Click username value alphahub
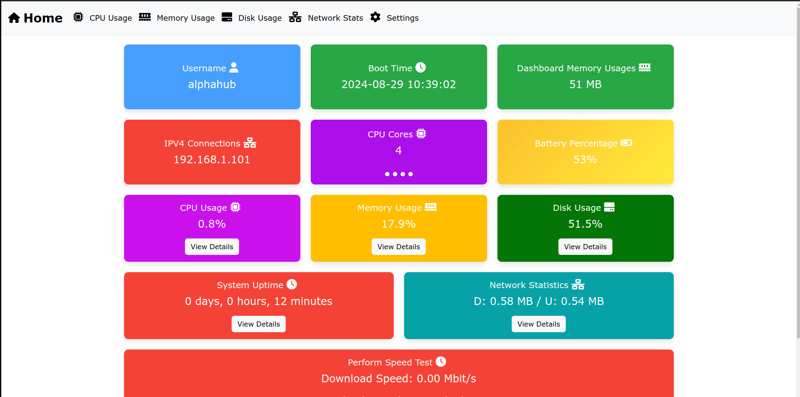Viewport: 800px width, 397px height. [x=212, y=84]
